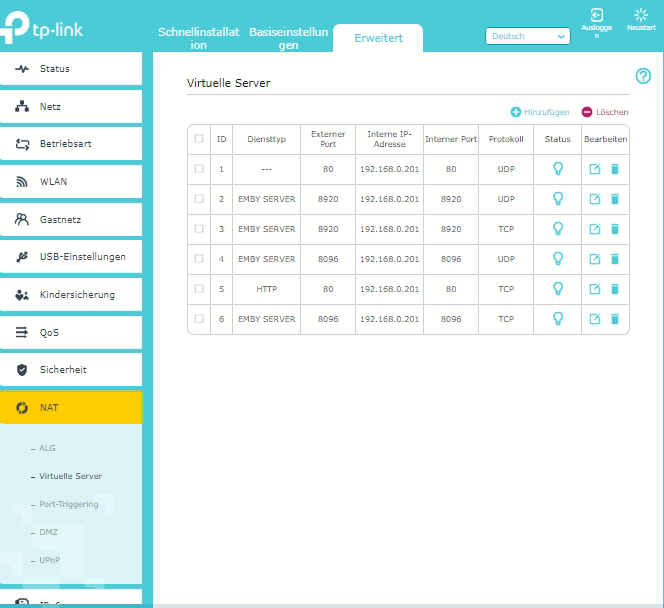Edit virtual server rule ID 6
The width and height of the screenshot is (664, 608).
(x=595, y=319)
